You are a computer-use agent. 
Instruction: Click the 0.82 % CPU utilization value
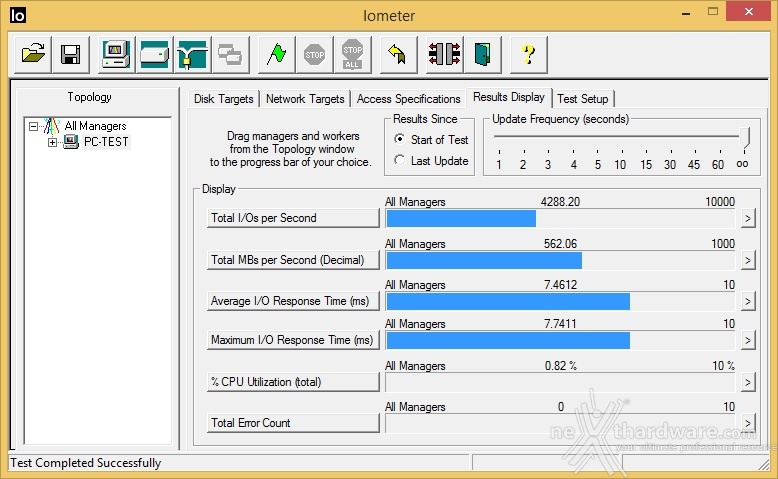(x=561, y=366)
